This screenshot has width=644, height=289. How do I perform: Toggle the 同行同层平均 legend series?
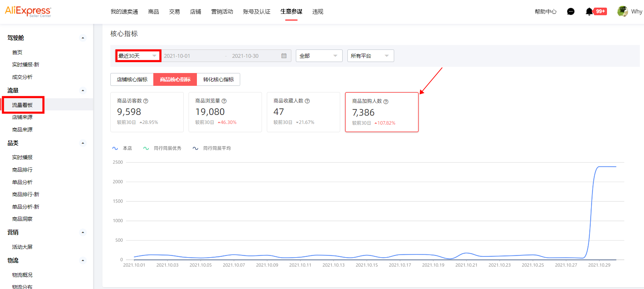212,148
